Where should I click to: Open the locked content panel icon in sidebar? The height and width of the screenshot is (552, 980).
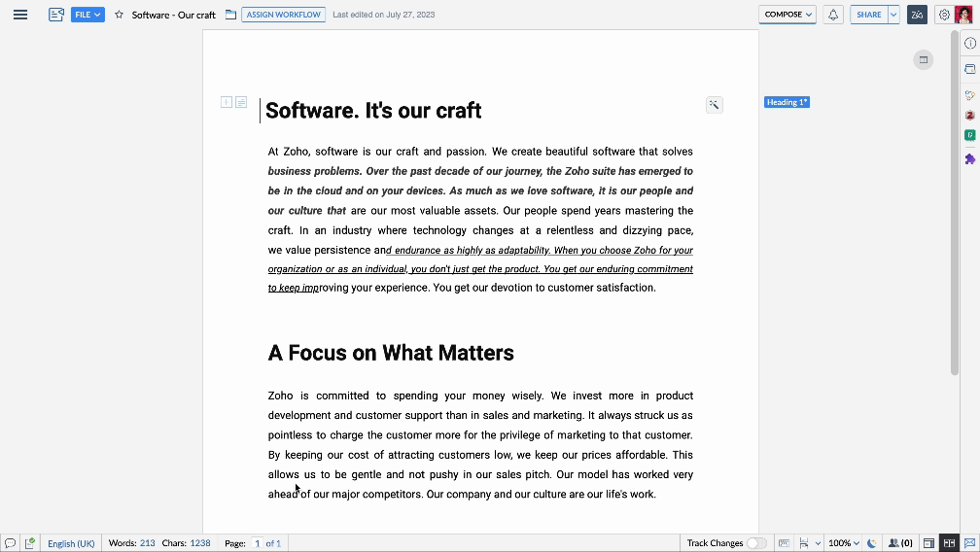pos(970,69)
